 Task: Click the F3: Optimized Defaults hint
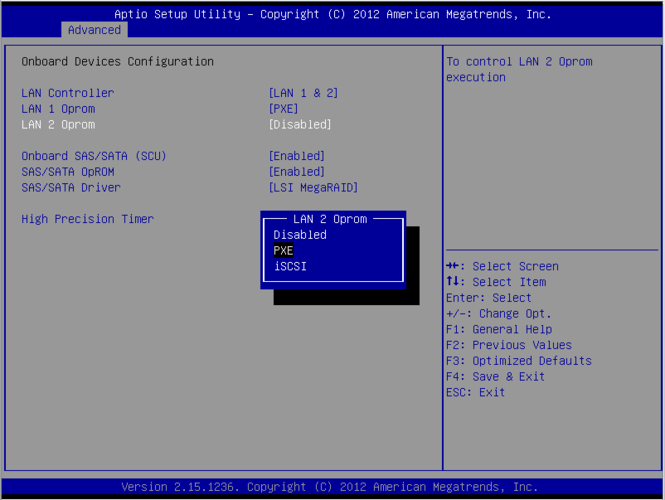coord(519,361)
